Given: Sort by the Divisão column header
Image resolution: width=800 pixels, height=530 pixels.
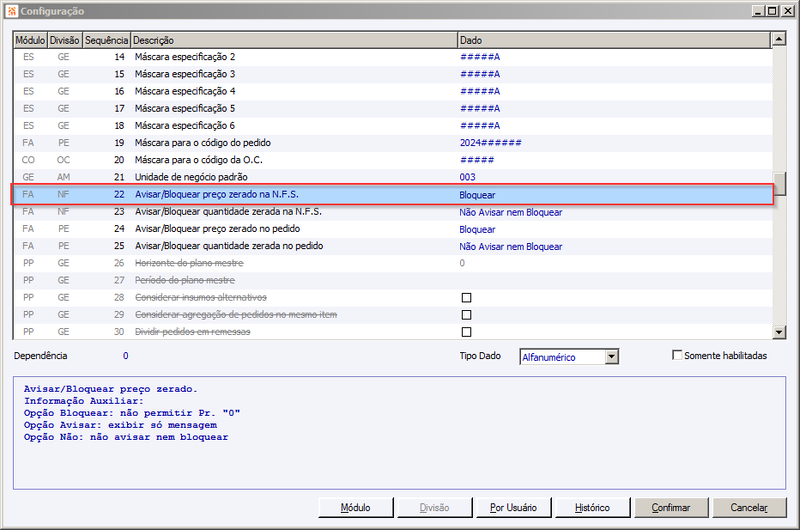Looking at the screenshot, I should (x=65, y=40).
